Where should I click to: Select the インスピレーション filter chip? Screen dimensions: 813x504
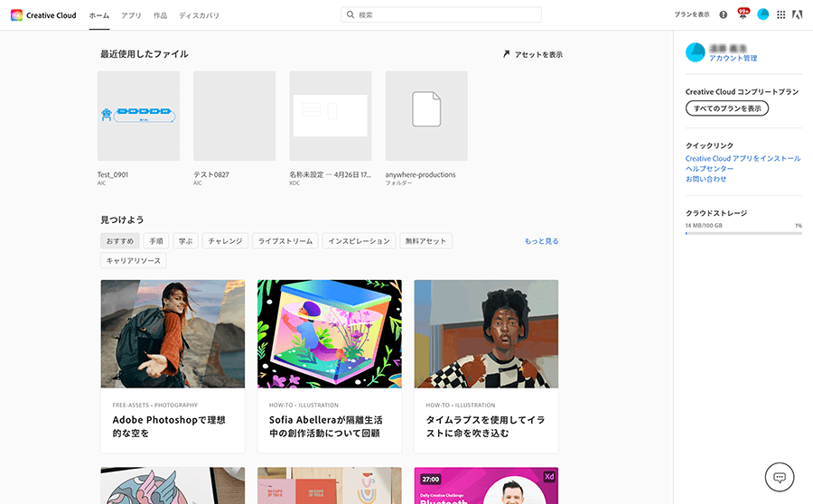[359, 241]
